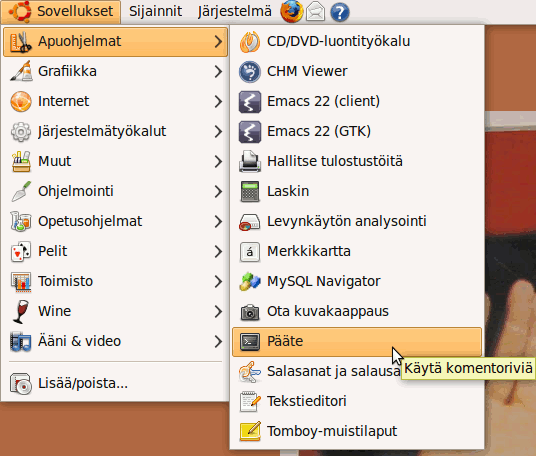The image size is (536, 456).
Task: Expand the Grafiikka submenu arrow
Action: pos(218,71)
